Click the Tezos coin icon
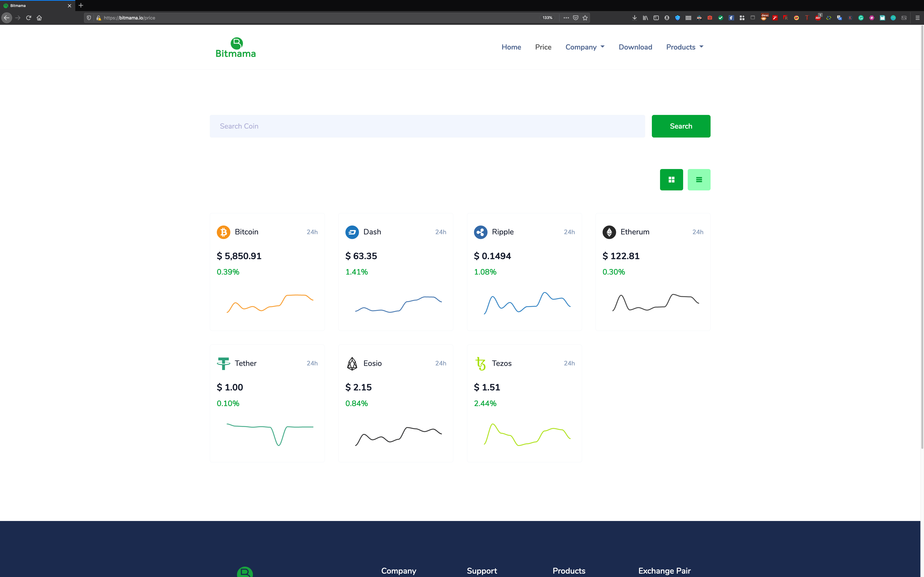924x577 pixels. [480, 363]
